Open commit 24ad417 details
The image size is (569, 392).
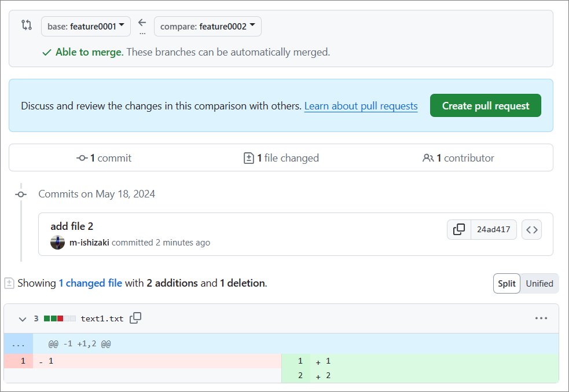[493, 229]
